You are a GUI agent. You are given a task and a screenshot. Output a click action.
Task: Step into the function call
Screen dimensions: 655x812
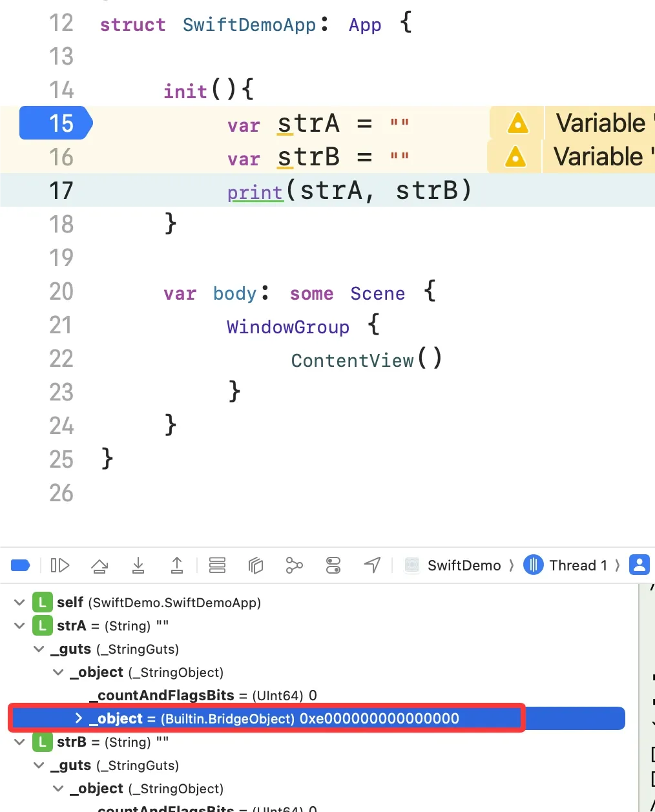138,566
